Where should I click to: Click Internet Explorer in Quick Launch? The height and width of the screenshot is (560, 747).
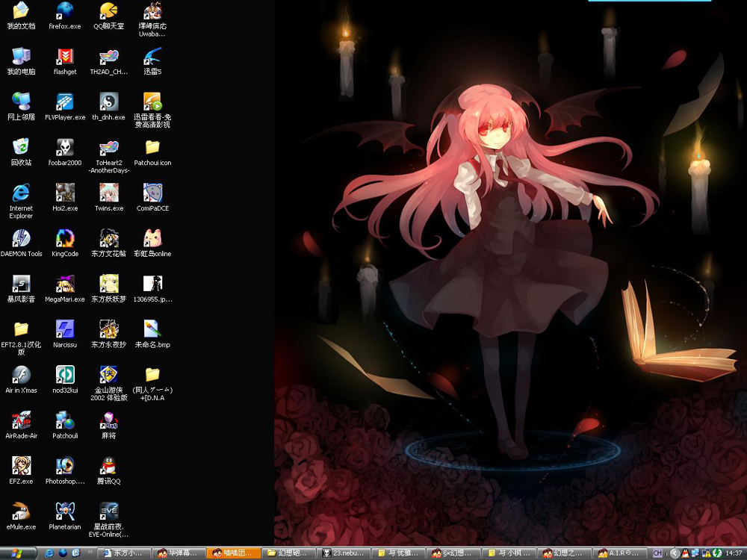(49, 553)
